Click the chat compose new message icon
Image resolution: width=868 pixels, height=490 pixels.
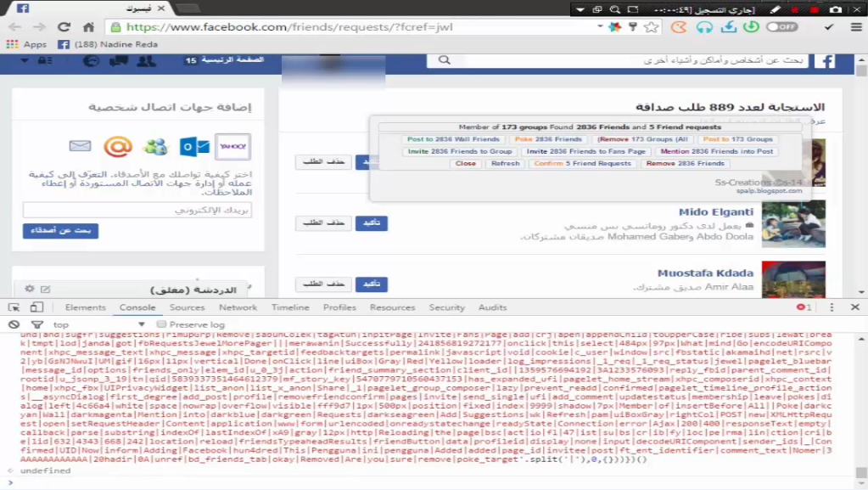coord(45,289)
